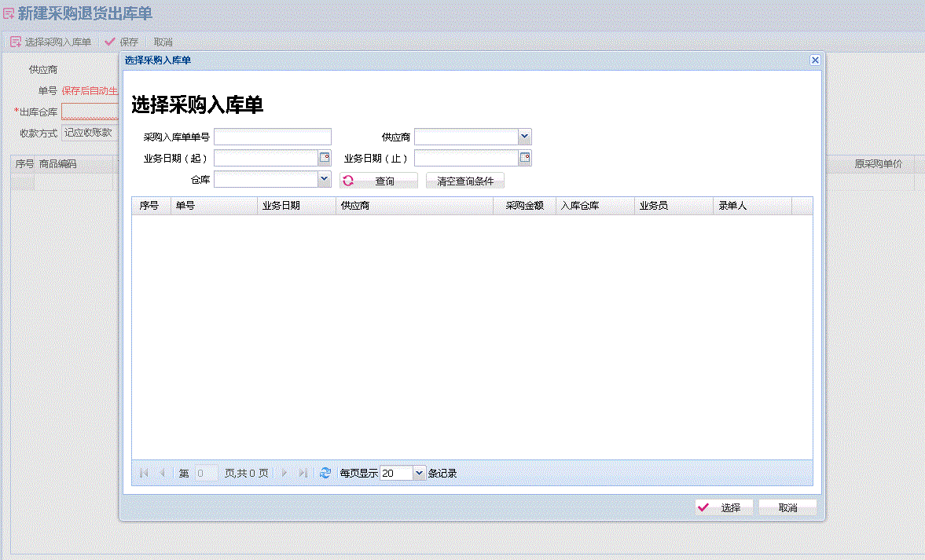Sort by the 业务员 column header

click(674, 206)
